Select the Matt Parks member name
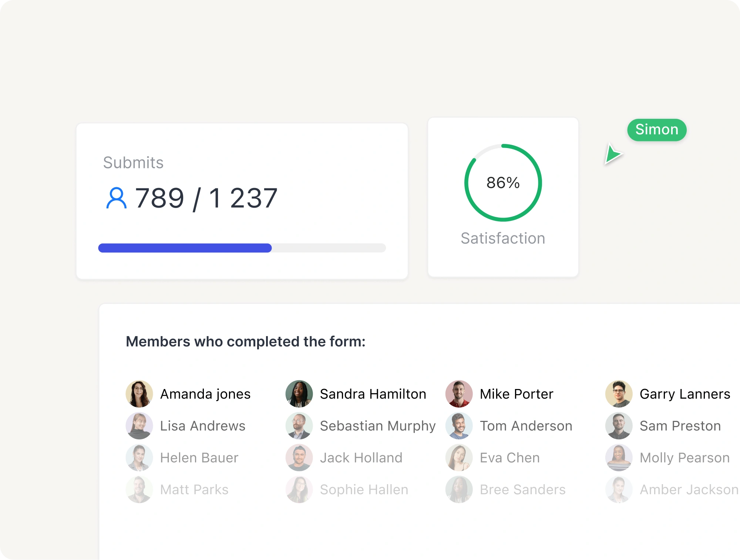 pyautogui.click(x=194, y=490)
